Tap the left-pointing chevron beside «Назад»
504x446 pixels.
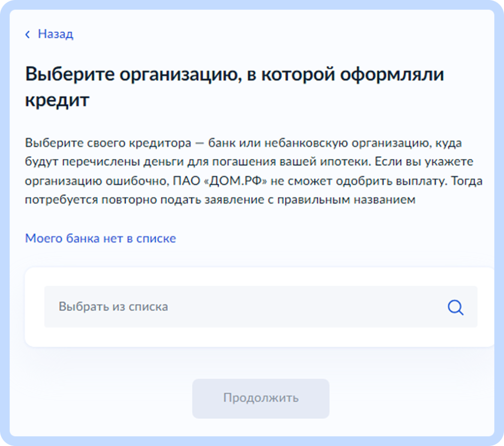28,34
